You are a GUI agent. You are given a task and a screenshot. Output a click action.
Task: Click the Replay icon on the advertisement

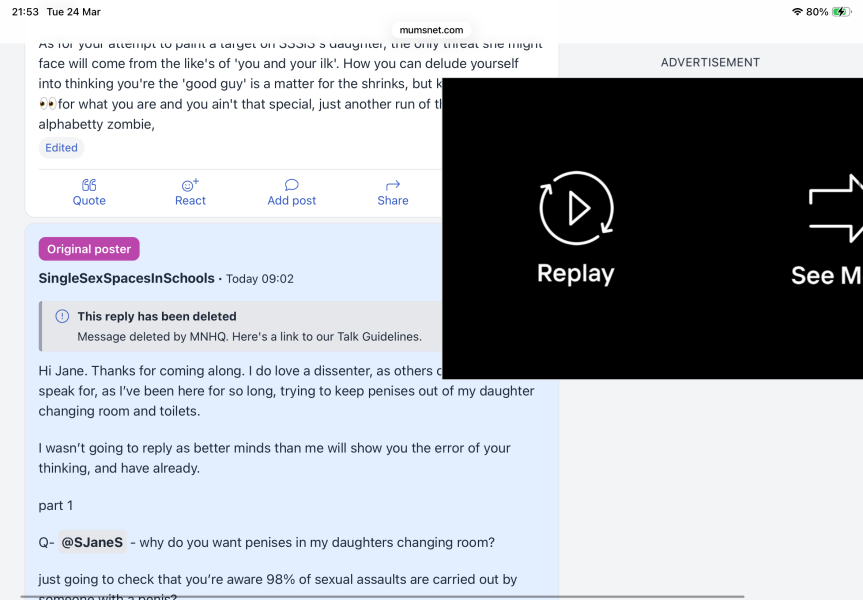576,209
